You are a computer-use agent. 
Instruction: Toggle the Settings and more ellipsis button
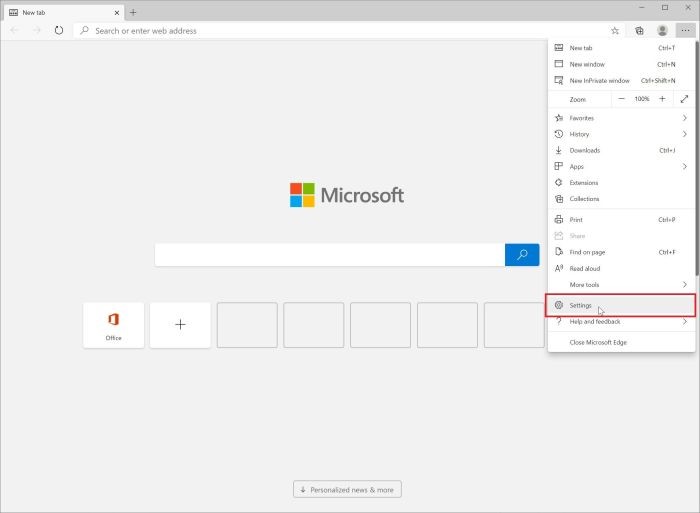click(x=685, y=30)
